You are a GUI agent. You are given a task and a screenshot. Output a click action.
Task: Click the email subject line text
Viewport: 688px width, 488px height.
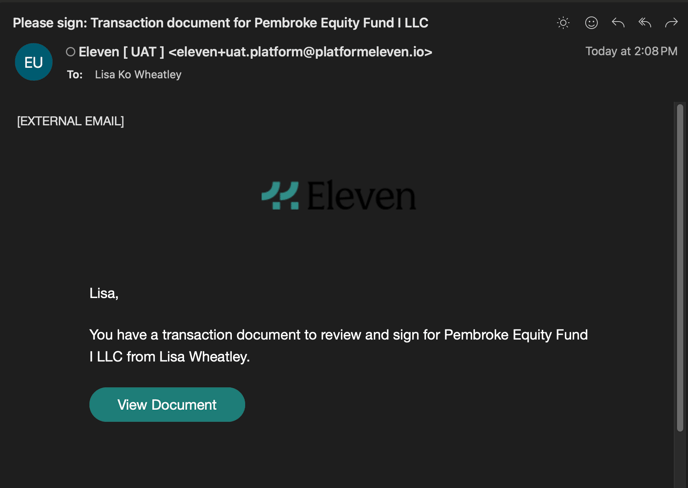tap(220, 23)
